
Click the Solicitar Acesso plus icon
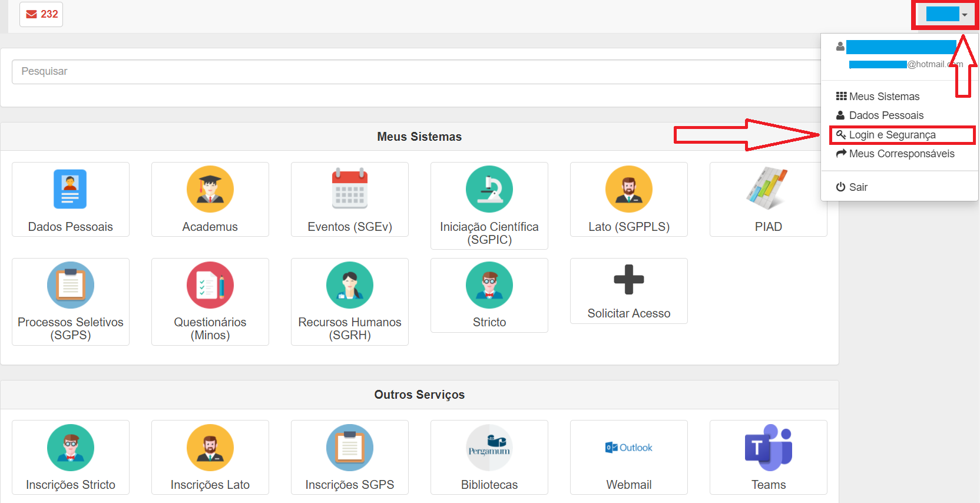[x=628, y=280]
